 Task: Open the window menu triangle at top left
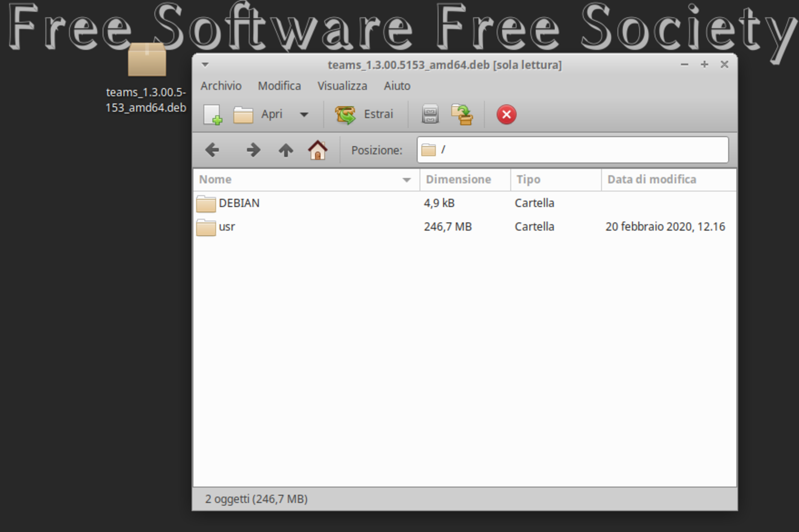(204, 65)
